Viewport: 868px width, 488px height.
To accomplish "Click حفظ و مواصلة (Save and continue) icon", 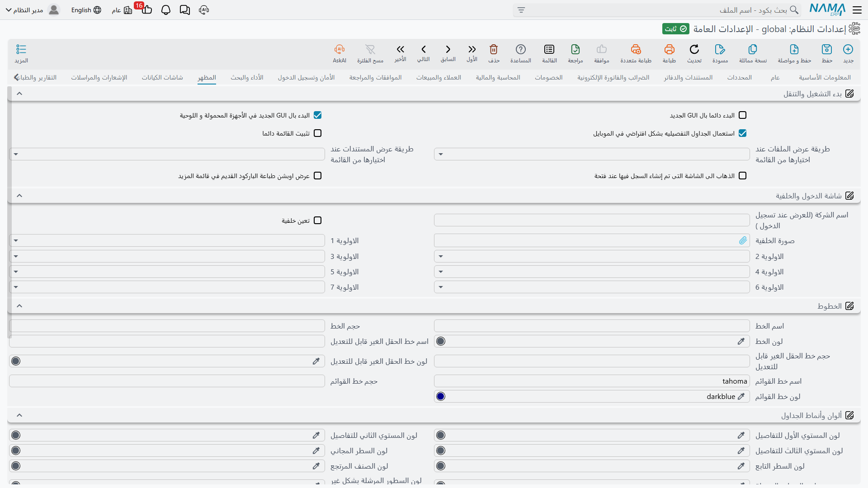I will [x=794, y=49].
